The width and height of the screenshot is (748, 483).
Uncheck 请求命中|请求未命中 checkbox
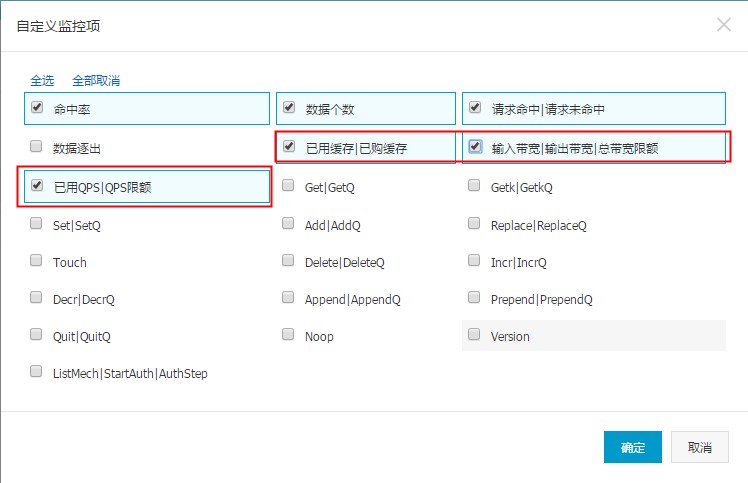(475, 107)
